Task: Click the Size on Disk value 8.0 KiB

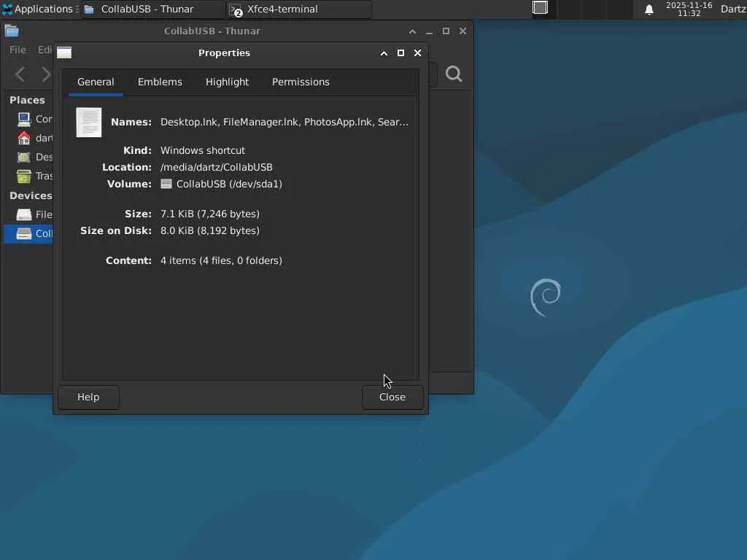Action: point(210,230)
